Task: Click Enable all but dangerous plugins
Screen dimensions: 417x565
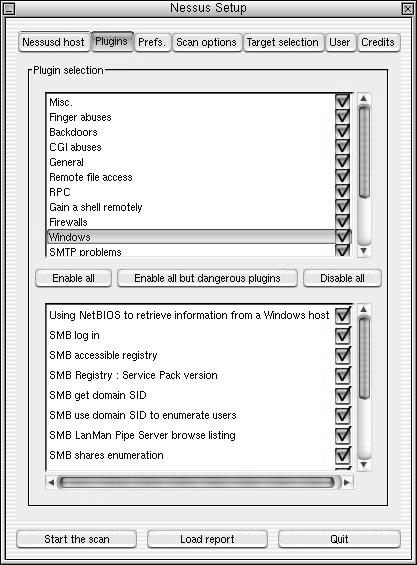Action: click(207, 278)
